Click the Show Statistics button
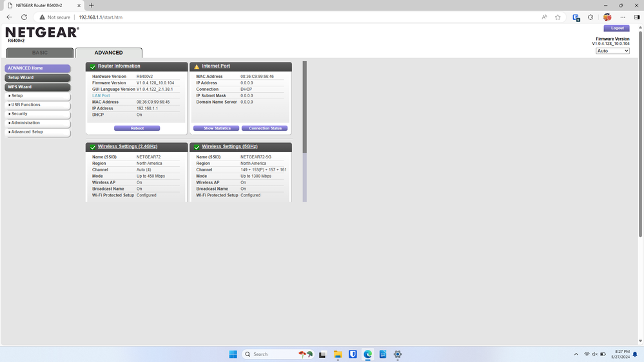 216,128
